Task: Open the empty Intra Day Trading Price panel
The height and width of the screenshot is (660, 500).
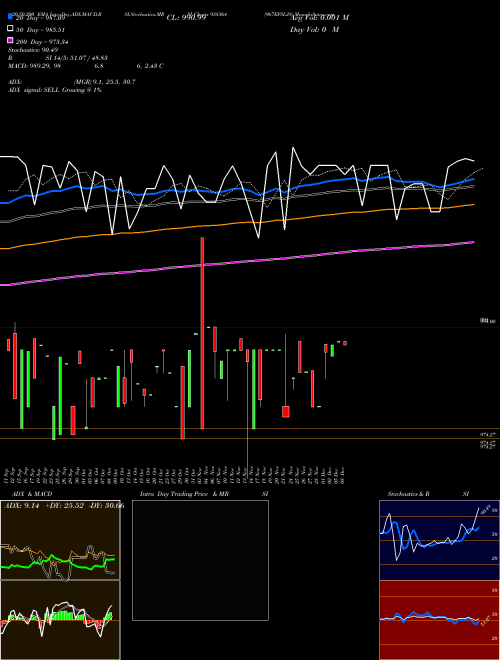Action: coord(200,560)
